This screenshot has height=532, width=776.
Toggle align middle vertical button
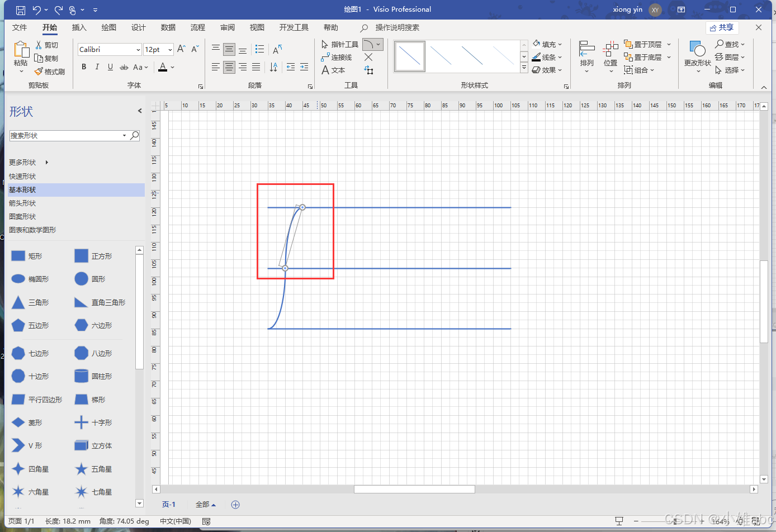pyautogui.click(x=229, y=49)
